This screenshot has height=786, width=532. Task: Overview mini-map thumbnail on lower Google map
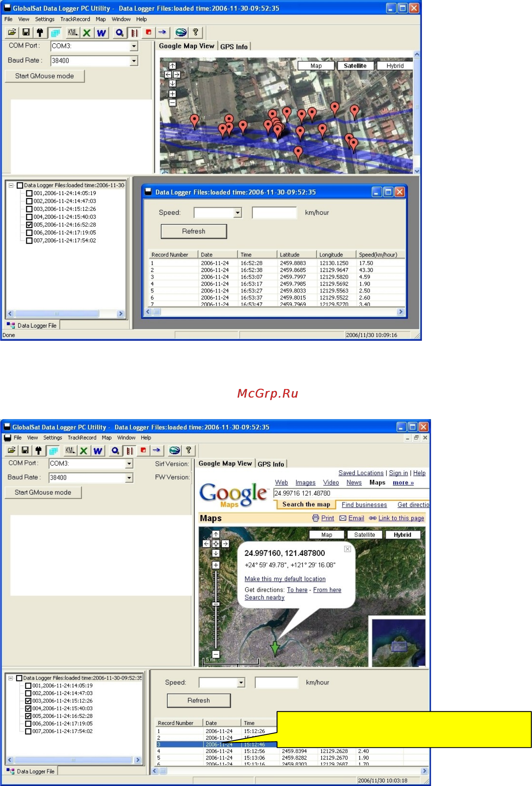point(398,643)
